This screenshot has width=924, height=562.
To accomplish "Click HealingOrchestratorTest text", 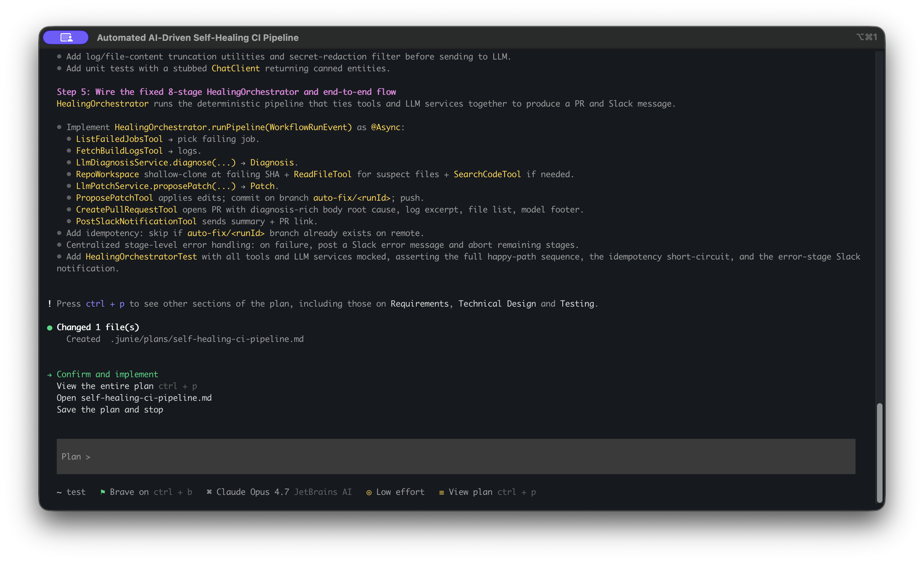I will point(141,257).
